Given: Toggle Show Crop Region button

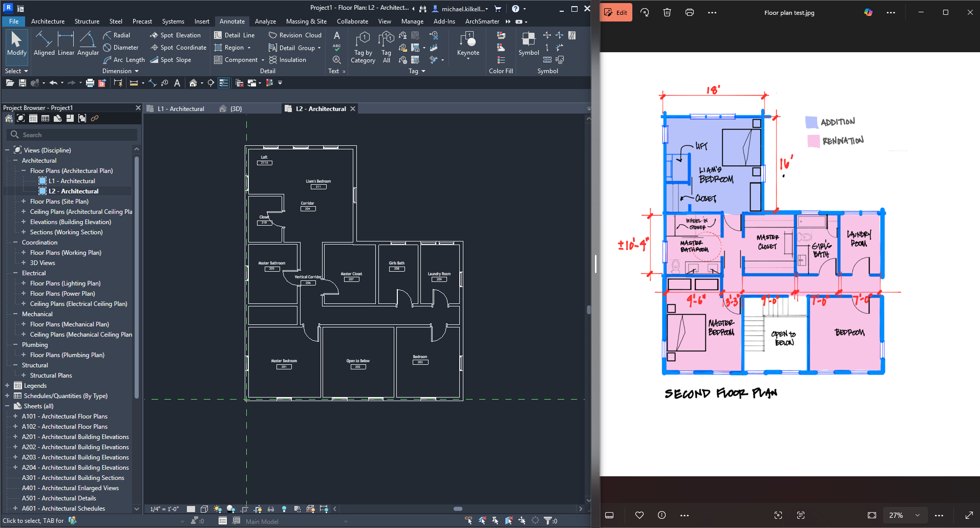Looking at the screenshot, I should pyautogui.click(x=258, y=509).
